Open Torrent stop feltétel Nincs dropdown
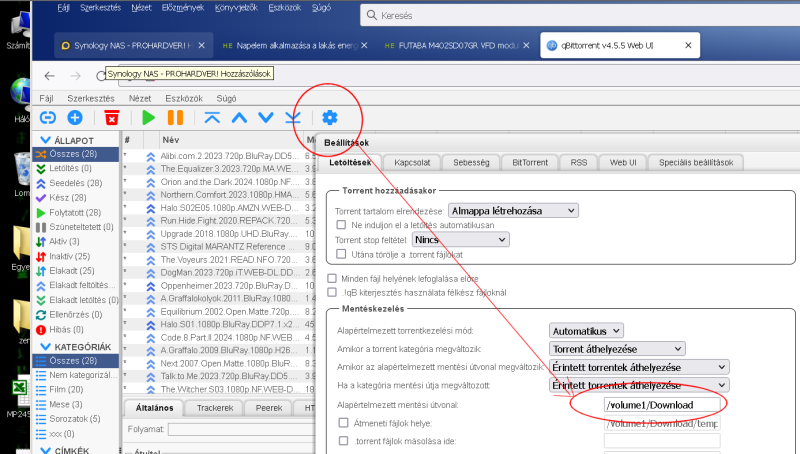The height and width of the screenshot is (454, 800). point(461,240)
